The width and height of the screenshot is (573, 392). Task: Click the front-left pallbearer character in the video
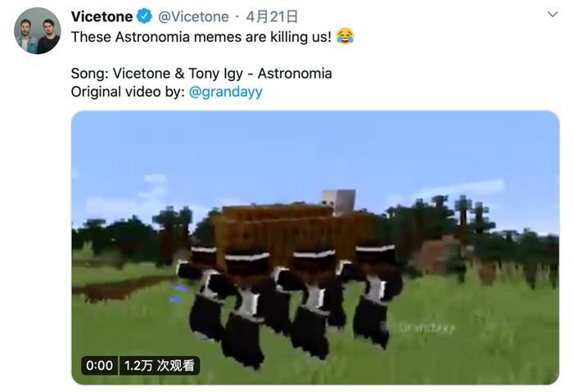coord(243,309)
